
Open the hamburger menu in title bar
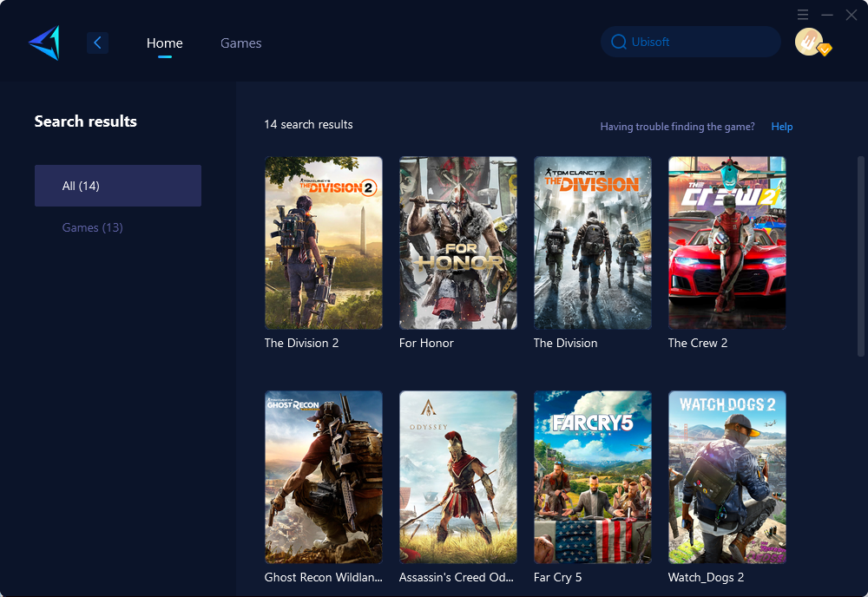click(803, 15)
